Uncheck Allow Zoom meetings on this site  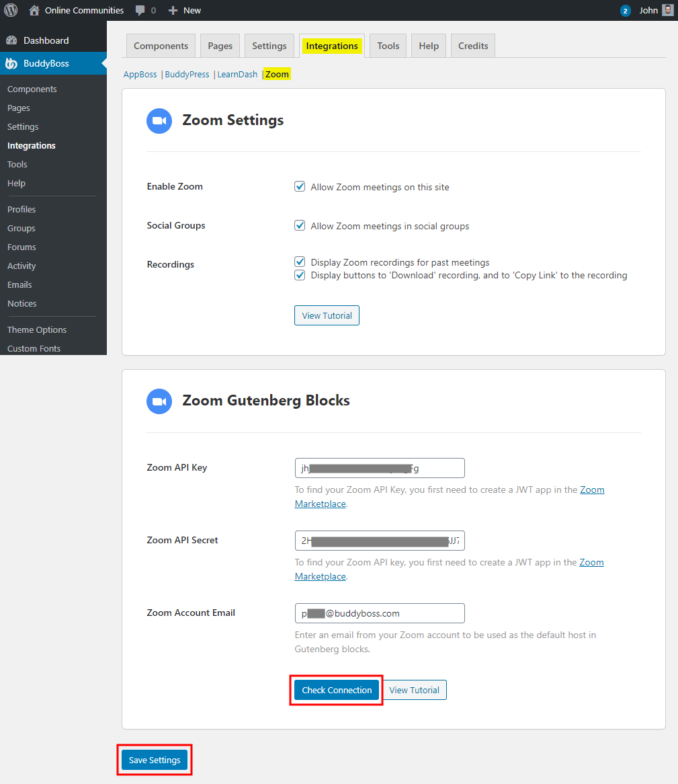click(300, 187)
